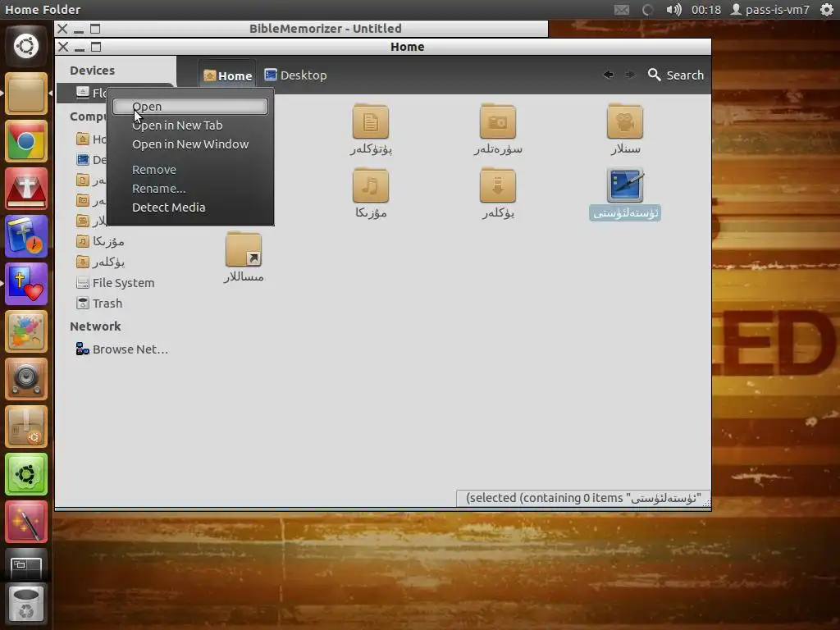Launch the paint splash drawing application
The image size is (840, 630).
[x=25, y=331]
